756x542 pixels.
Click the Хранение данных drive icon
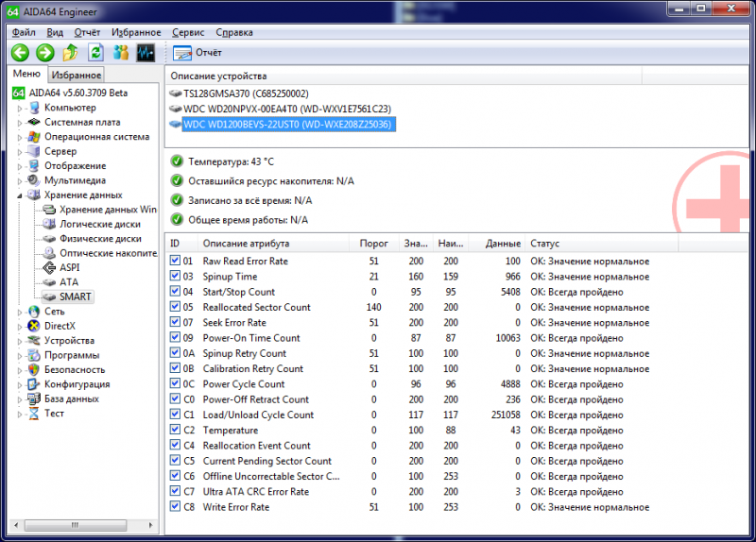pyautogui.click(x=34, y=195)
